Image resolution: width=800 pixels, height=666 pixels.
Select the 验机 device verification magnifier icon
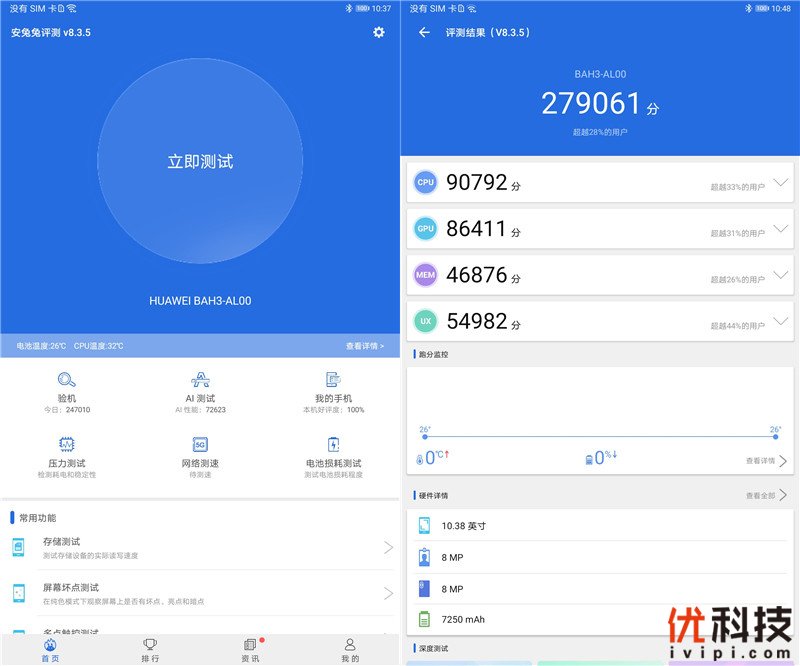coord(66,380)
